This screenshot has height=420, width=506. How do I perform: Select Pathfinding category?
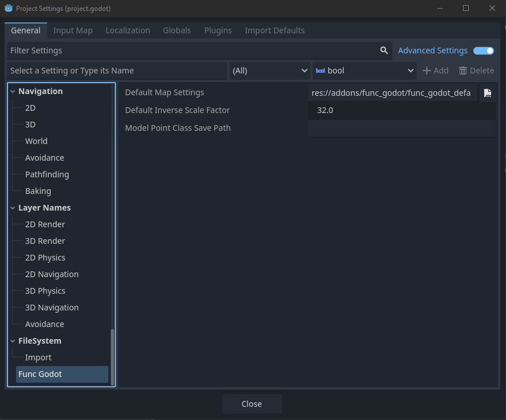click(47, 174)
